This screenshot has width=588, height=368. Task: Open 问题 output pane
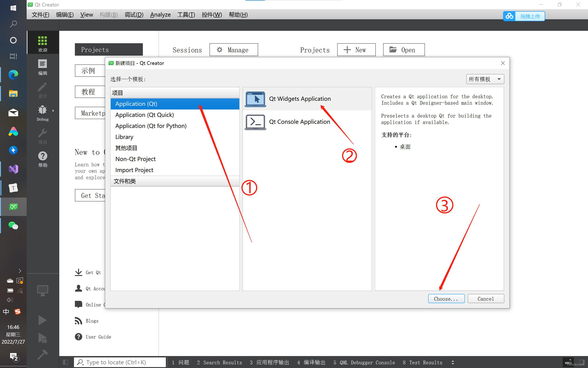click(x=181, y=362)
